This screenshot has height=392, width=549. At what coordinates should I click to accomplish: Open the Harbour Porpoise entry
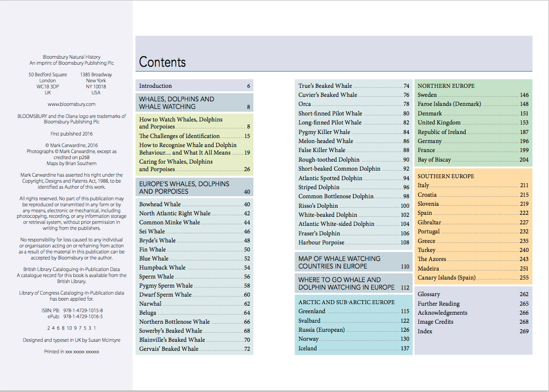(354, 243)
